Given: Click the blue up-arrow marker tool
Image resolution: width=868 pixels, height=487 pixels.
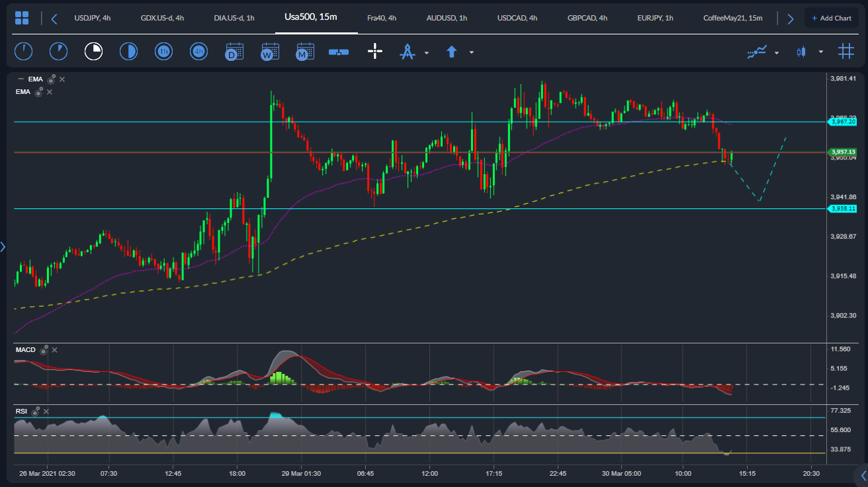Looking at the screenshot, I should pyautogui.click(x=452, y=52).
